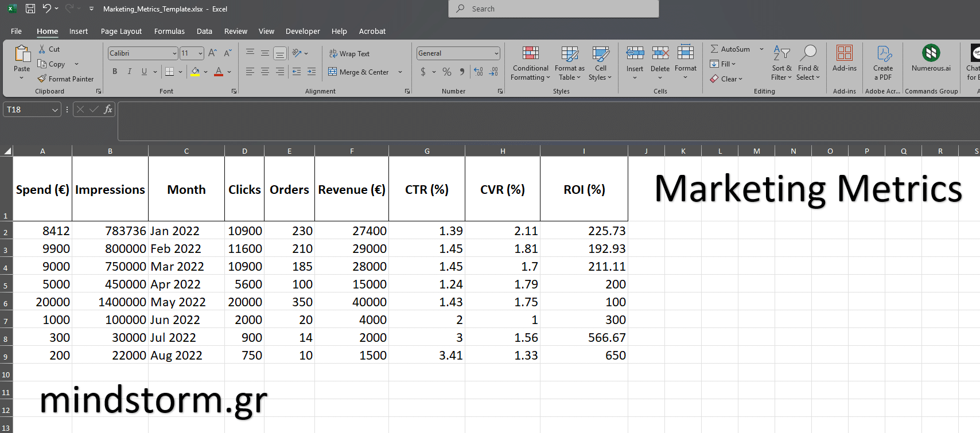Toggle Bold formatting
The height and width of the screenshot is (433, 980).
(x=115, y=72)
